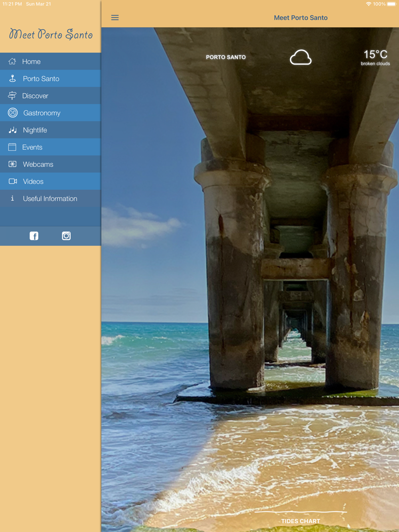Click the Events calendar icon

(x=12, y=147)
